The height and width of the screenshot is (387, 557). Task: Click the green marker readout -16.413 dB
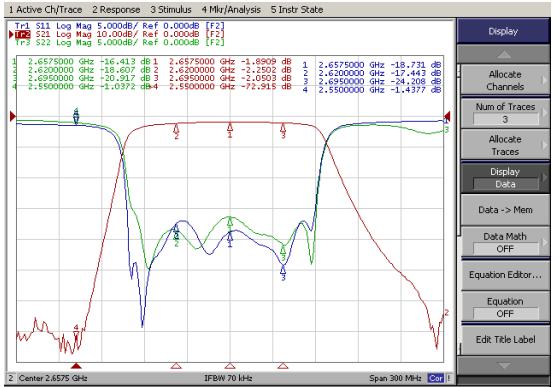[x=125, y=61]
